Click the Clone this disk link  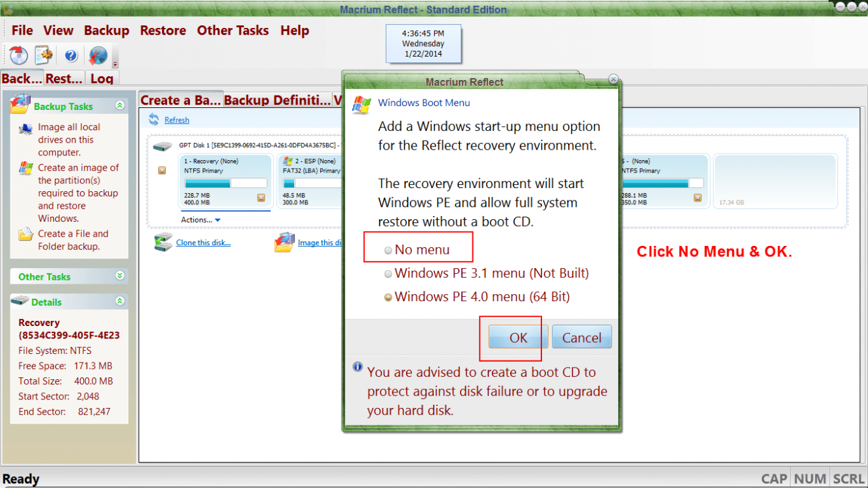coord(203,243)
